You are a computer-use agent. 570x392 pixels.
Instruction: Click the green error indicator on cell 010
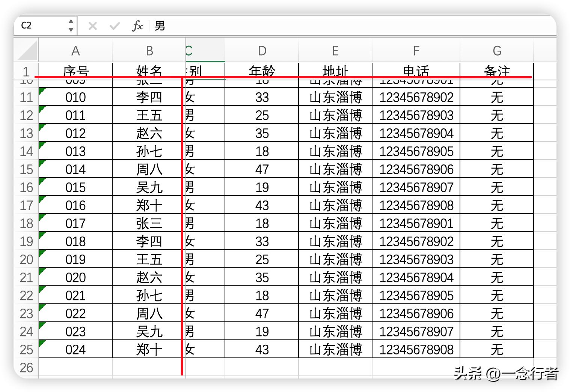[x=42, y=90]
